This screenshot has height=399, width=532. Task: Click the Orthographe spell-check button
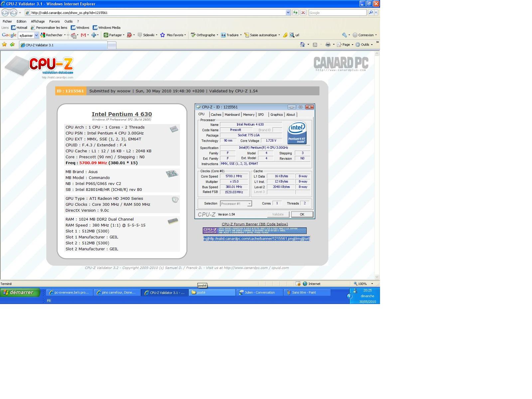204,35
